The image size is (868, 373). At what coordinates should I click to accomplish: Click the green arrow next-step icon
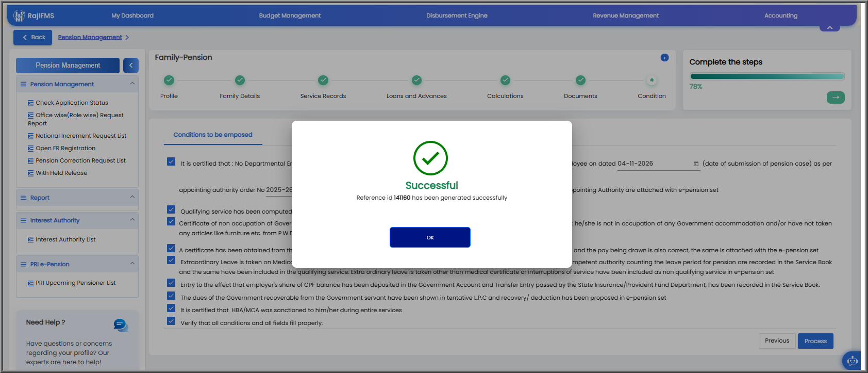[x=836, y=97]
